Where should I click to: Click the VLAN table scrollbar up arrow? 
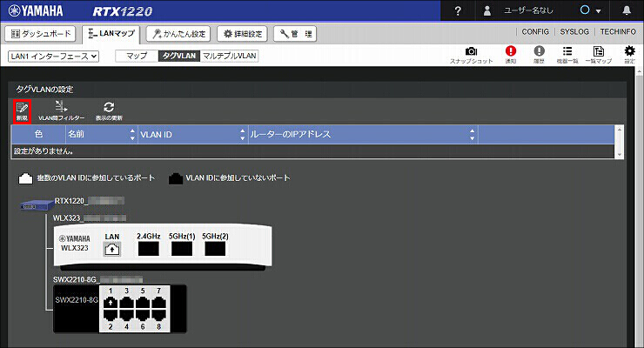[x=620, y=130]
